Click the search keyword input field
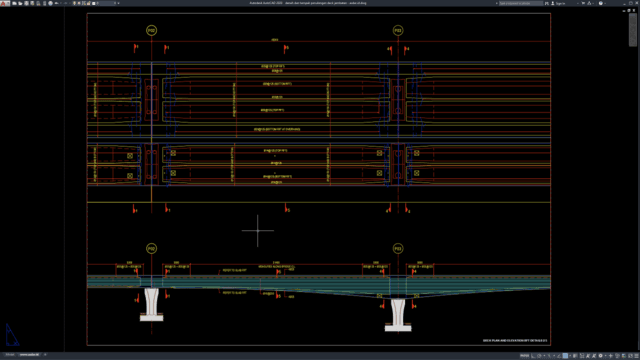Screen dimensions: 640x360 click(521, 3)
